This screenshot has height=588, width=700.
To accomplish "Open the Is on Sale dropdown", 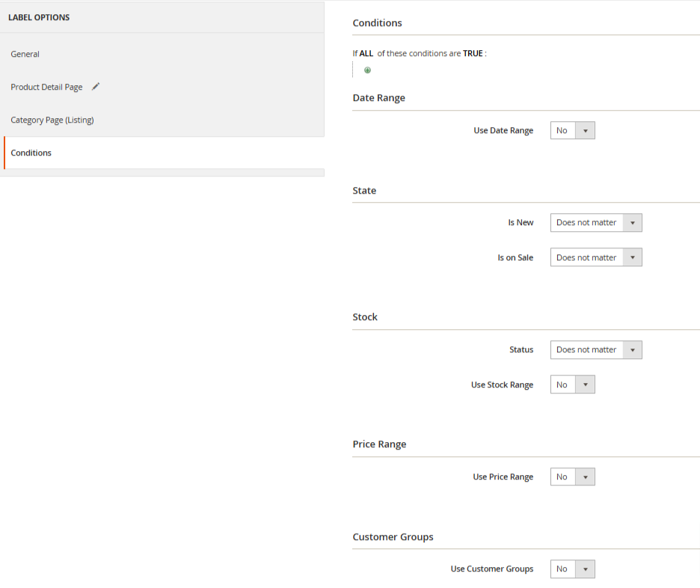I will [x=595, y=257].
